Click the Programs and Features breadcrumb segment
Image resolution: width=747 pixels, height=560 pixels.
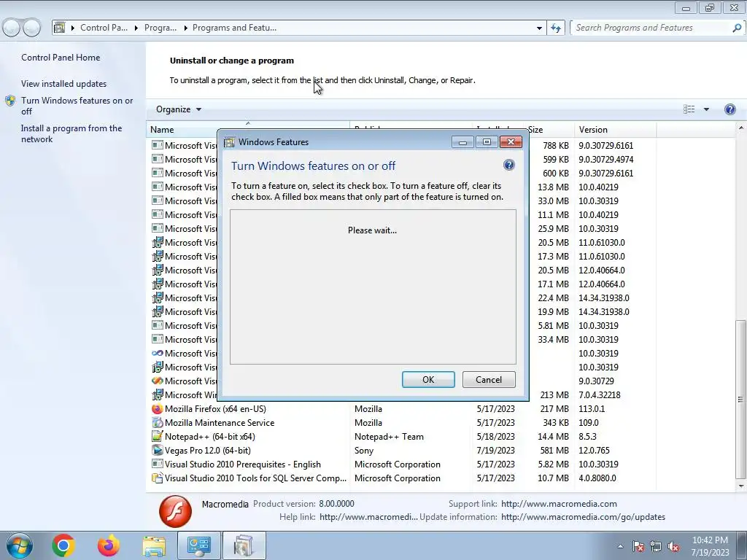pos(234,28)
